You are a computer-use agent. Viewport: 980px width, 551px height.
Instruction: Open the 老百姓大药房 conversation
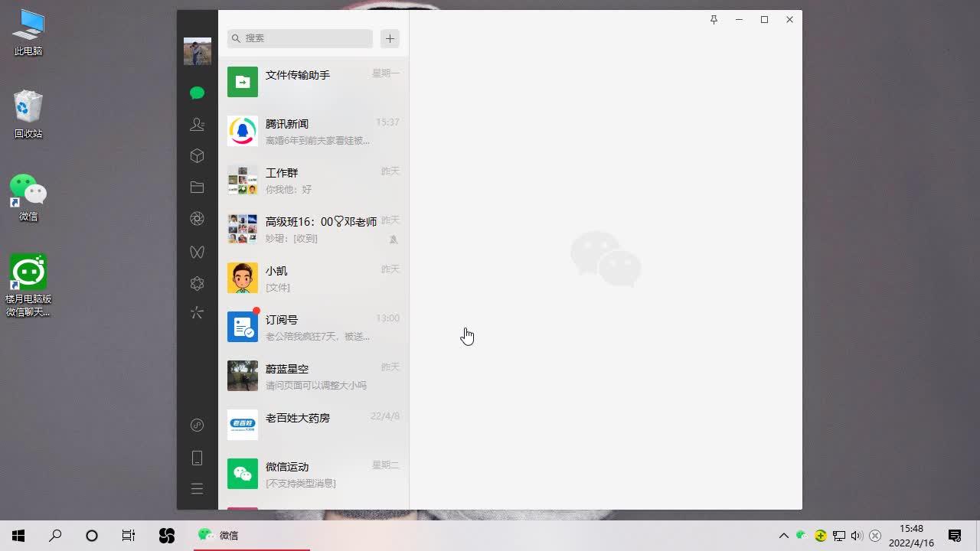click(313, 425)
